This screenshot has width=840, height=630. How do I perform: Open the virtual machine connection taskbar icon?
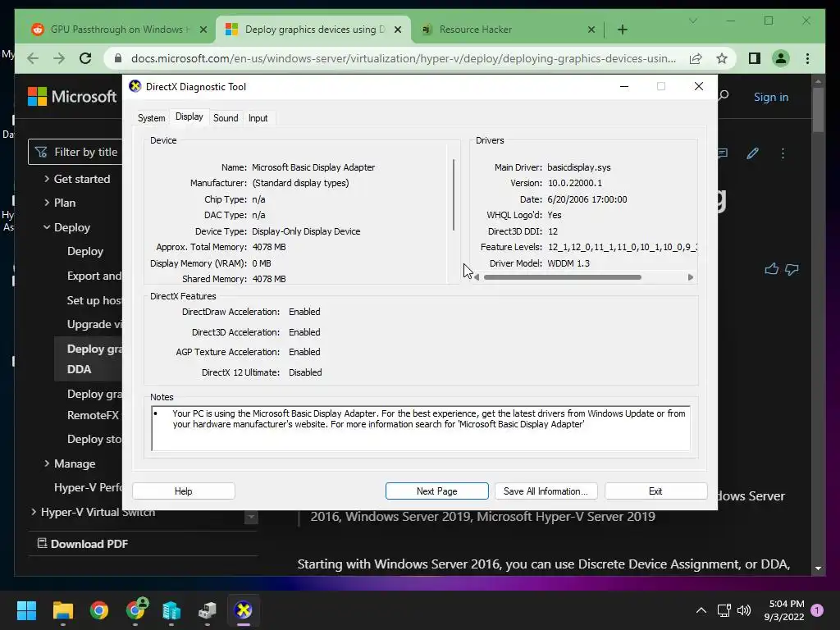pos(208,610)
